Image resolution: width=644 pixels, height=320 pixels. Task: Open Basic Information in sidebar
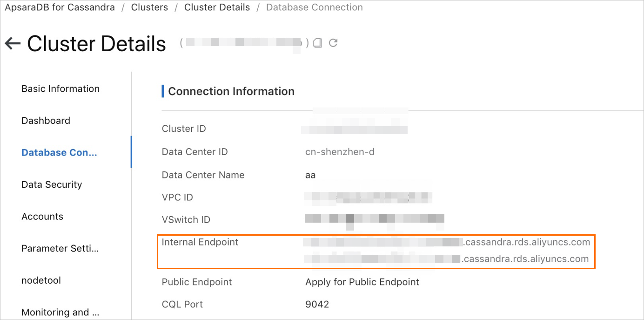pos(60,89)
